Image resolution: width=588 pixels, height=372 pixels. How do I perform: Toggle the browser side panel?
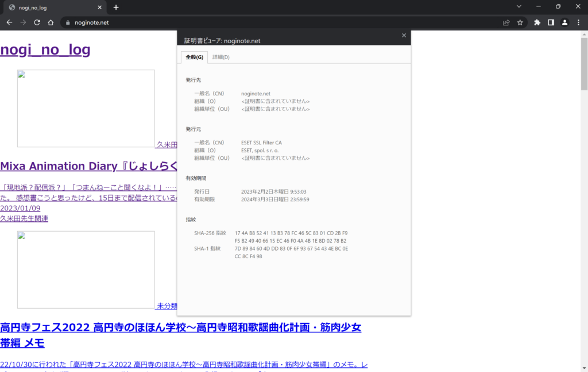551,22
